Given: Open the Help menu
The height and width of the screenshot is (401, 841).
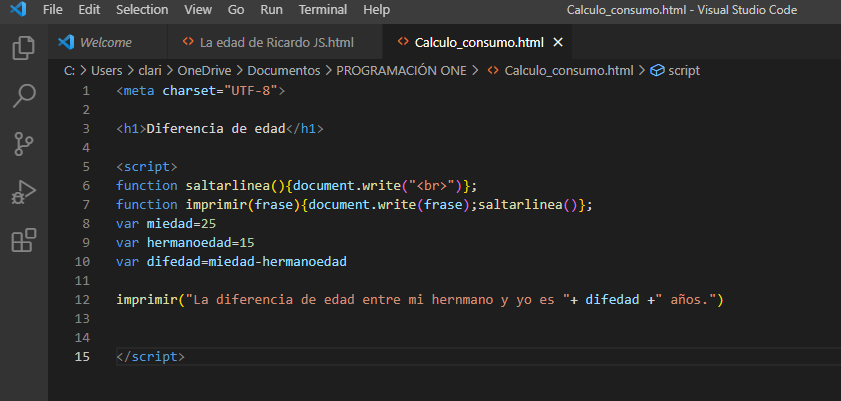Looking at the screenshot, I should (377, 10).
